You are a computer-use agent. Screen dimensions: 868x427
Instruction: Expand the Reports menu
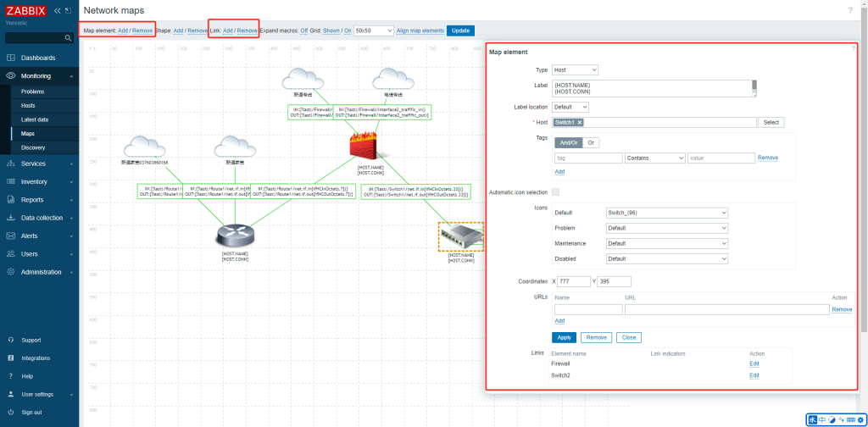[39, 200]
